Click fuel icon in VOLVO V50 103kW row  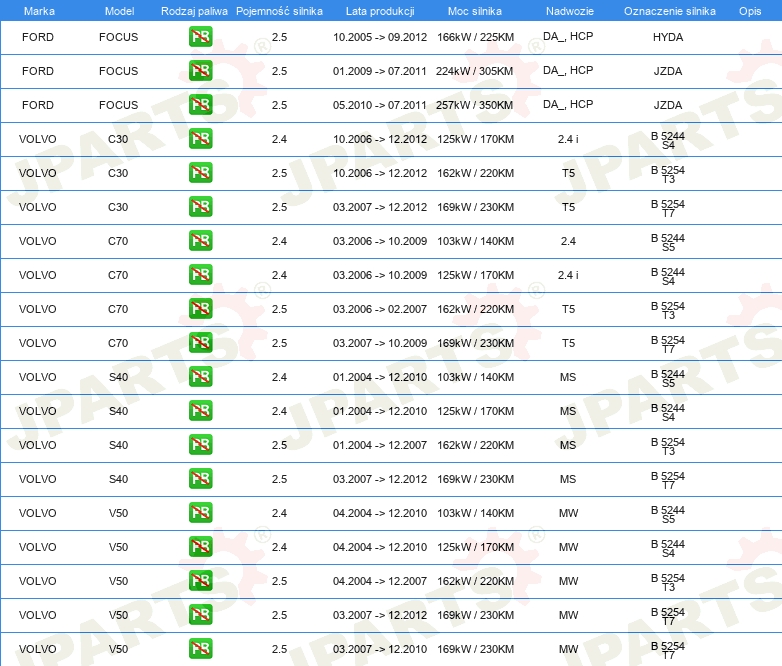point(200,513)
